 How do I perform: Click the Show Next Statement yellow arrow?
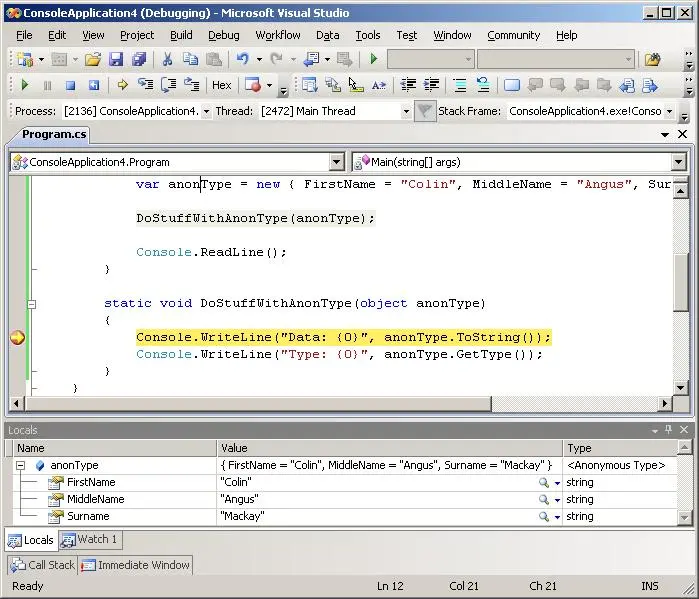(122, 85)
